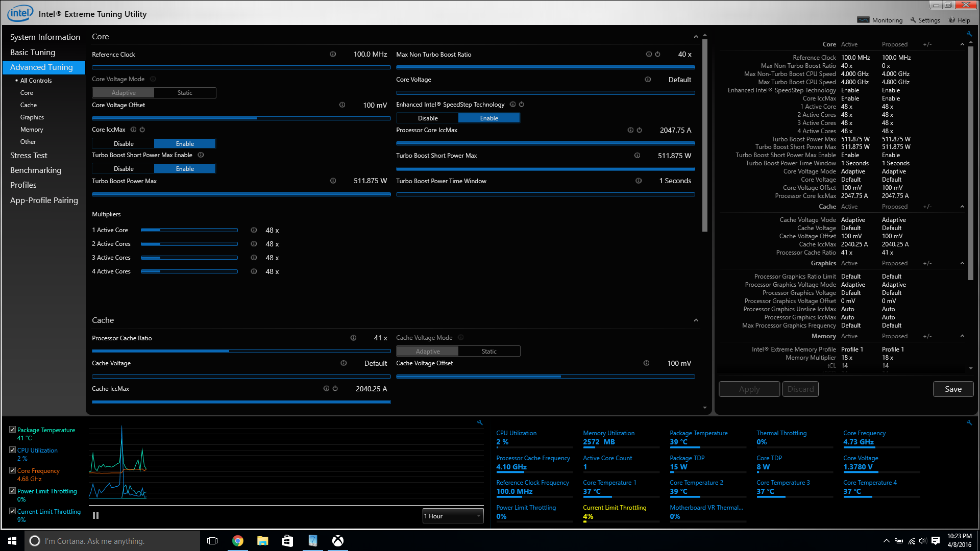Screen dimensions: 980x551
Task: Open Help in top-right header
Action: (x=960, y=20)
